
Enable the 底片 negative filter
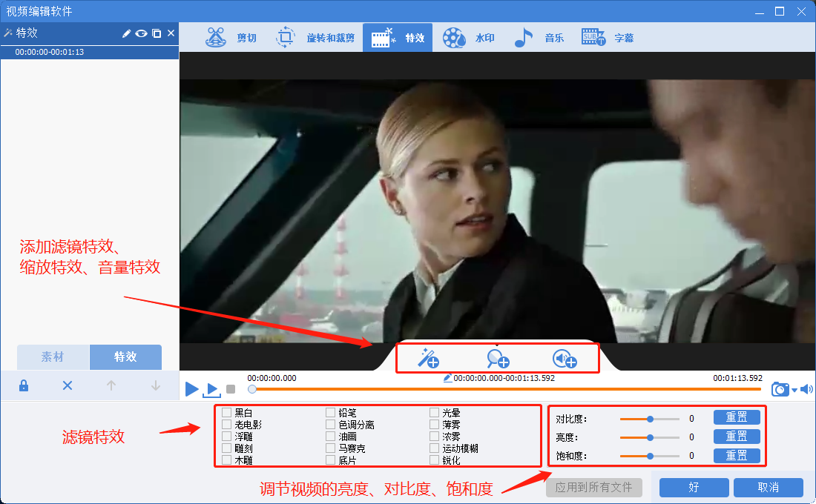[x=330, y=460]
